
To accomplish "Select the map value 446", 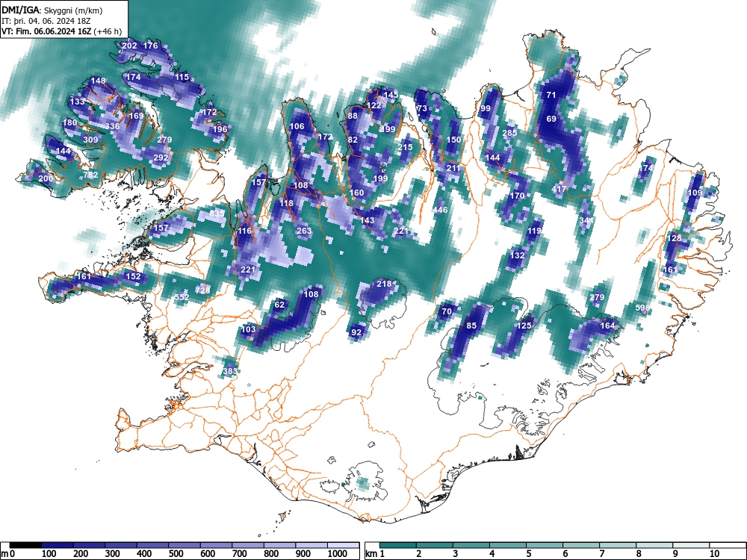I will pos(441,210).
